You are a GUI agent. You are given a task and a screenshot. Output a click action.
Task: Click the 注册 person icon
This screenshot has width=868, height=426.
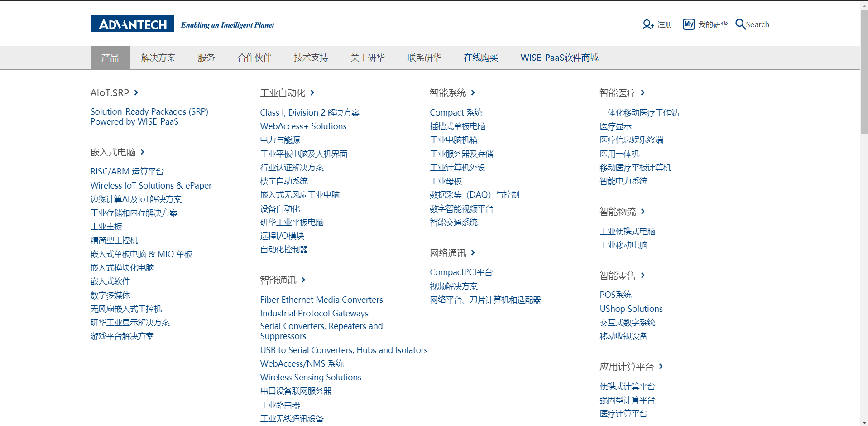click(x=647, y=24)
